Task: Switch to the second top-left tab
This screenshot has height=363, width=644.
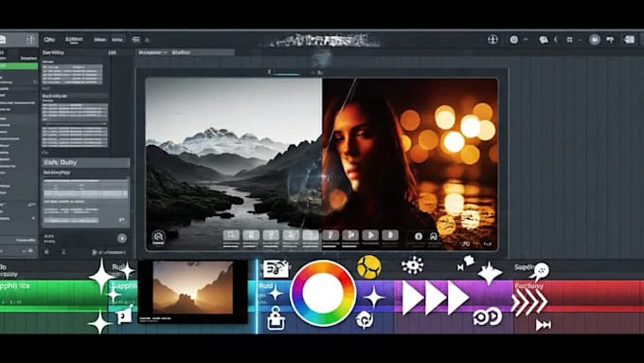Action: [74, 40]
